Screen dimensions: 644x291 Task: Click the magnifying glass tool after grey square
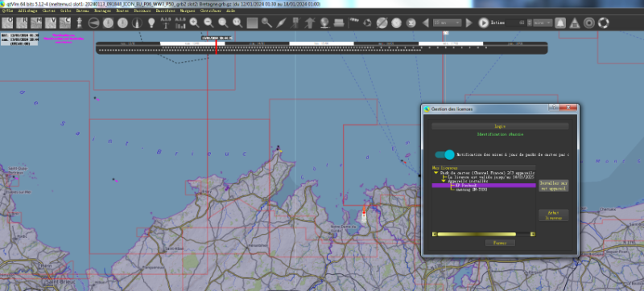coord(267,23)
